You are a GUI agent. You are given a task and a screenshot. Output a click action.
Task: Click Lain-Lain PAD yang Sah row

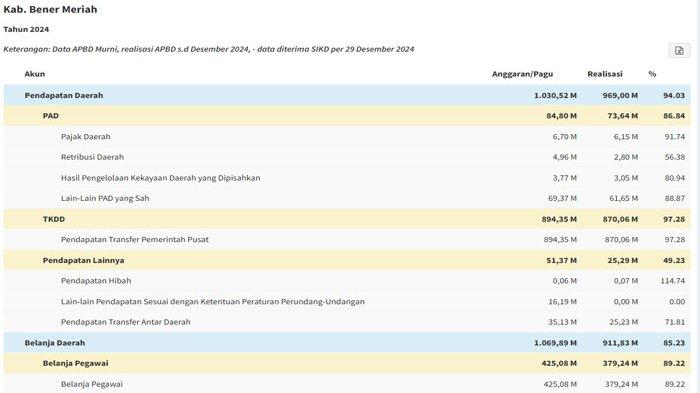point(347,198)
